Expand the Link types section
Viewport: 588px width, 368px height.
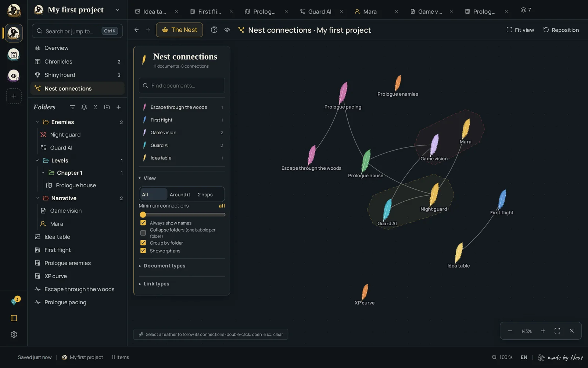154,284
